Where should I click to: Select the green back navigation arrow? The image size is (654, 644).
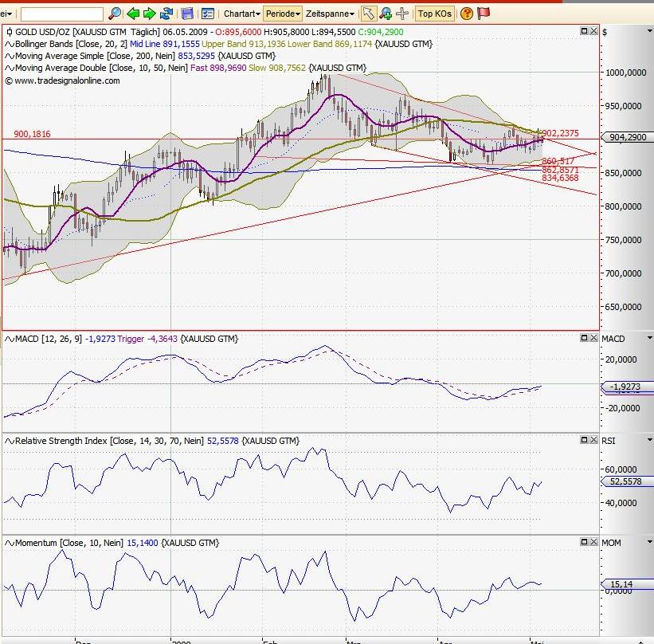tap(133, 13)
